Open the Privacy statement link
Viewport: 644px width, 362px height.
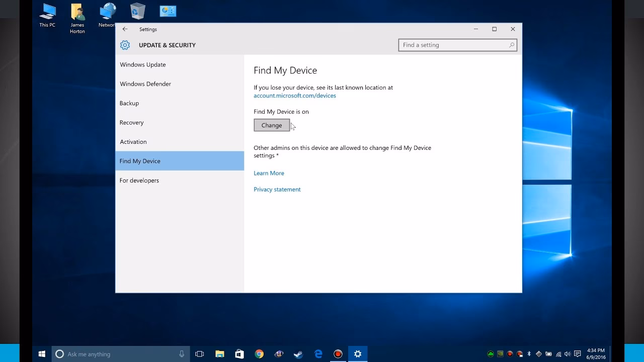pos(277,189)
